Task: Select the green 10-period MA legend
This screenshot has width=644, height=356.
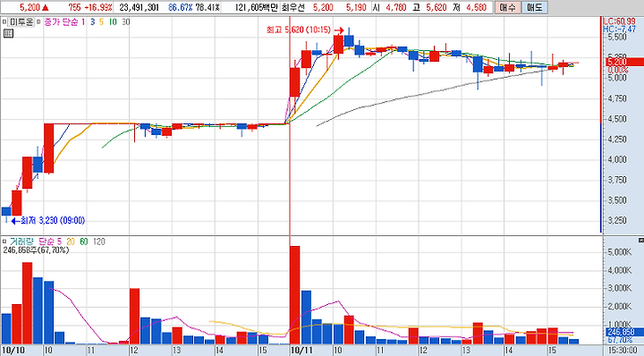Action: click(x=113, y=22)
